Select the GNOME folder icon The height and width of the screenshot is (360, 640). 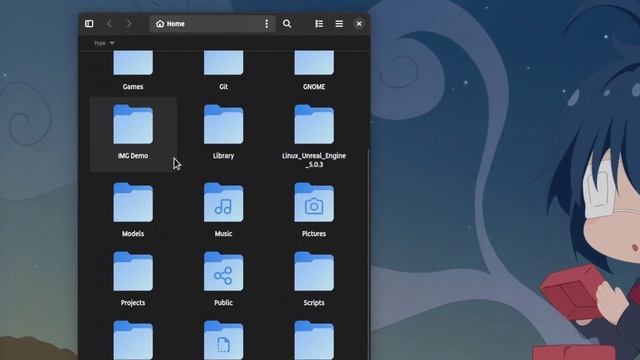coord(314,63)
